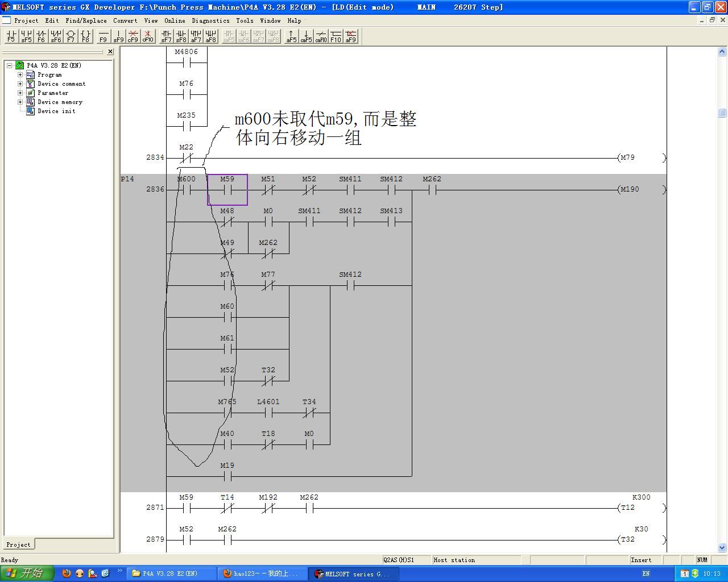Viewport: 728px width, 582px height.
Task: Insert normally closed contact (F6)
Action: tap(41, 36)
